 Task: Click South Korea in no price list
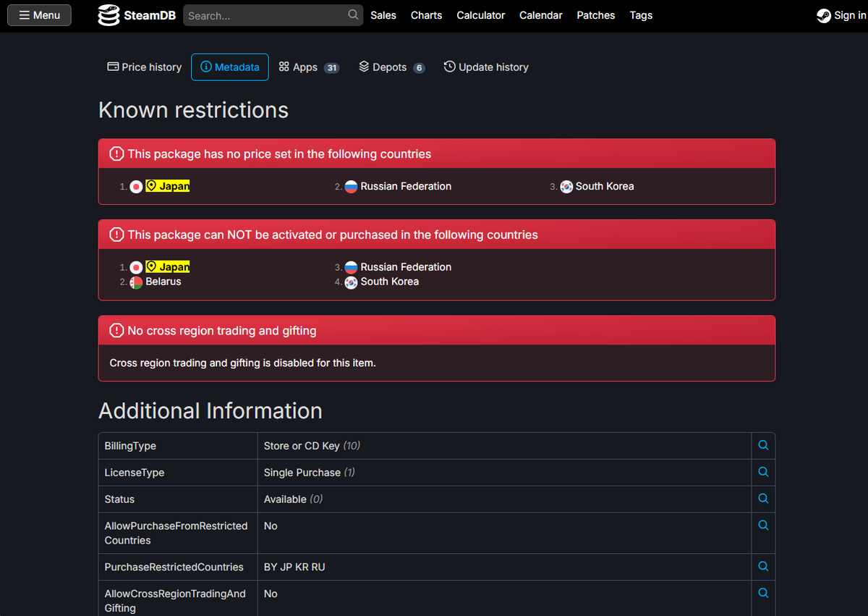pos(605,186)
